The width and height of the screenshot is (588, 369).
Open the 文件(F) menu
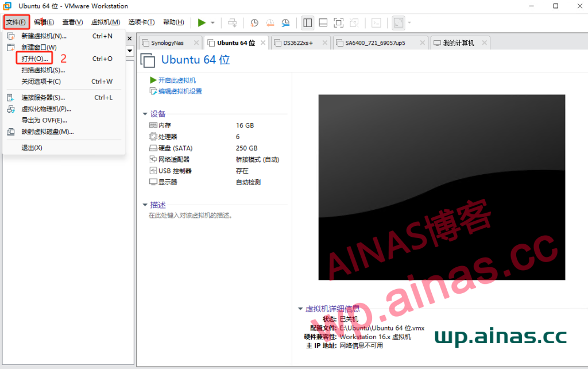click(16, 22)
